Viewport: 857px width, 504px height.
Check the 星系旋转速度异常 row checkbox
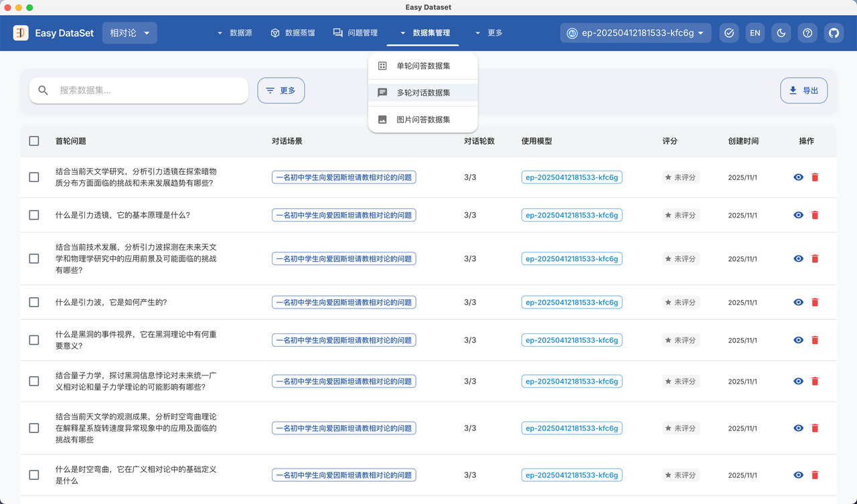(x=34, y=428)
